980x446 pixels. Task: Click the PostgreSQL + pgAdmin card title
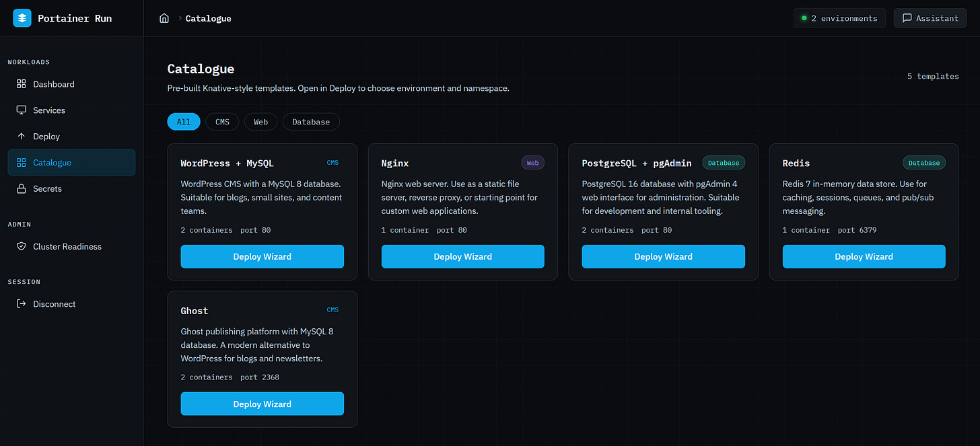click(x=637, y=163)
